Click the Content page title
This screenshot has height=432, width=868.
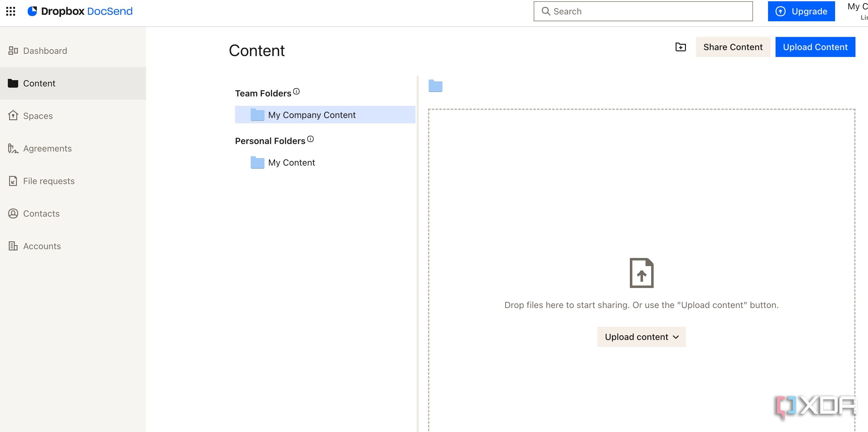(257, 50)
